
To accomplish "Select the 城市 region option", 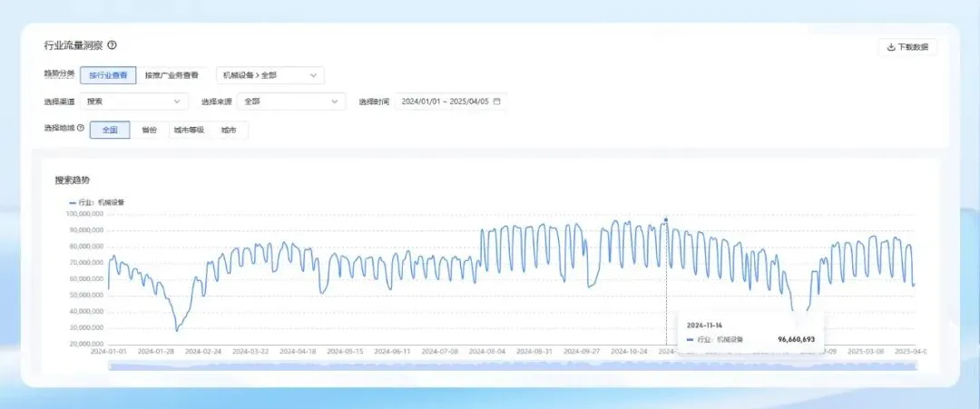I will (x=229, y=130).
